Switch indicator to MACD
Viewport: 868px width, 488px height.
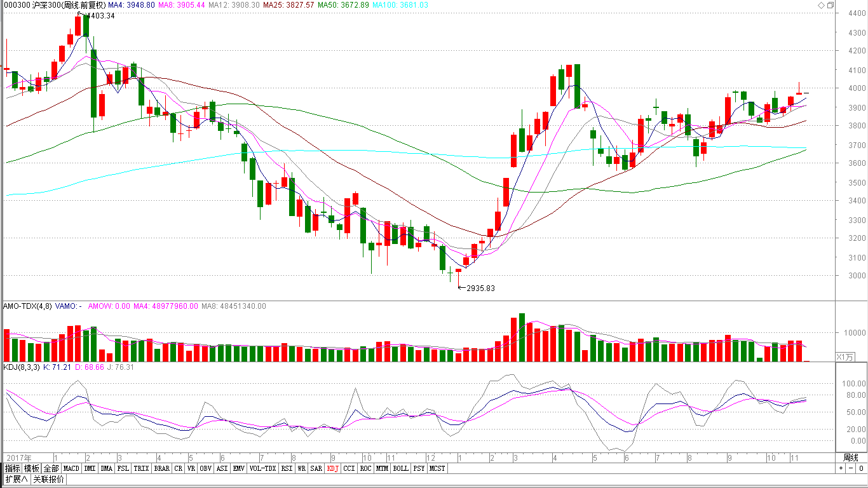tap(71, 468)
